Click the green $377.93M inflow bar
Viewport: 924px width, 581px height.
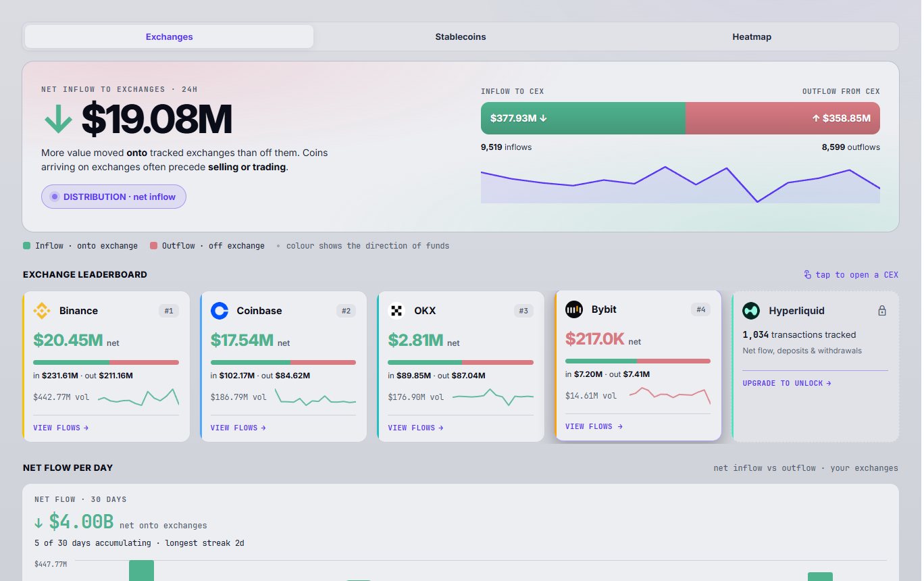583,118
